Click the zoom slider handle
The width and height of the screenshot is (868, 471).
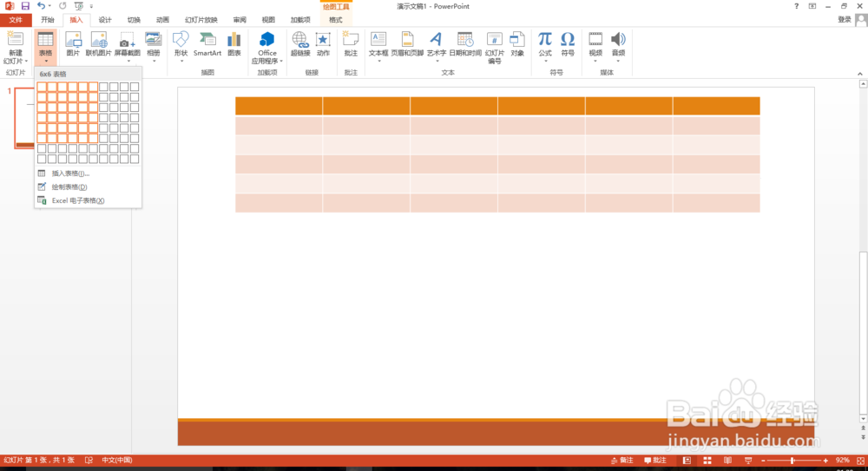(792, 461)
